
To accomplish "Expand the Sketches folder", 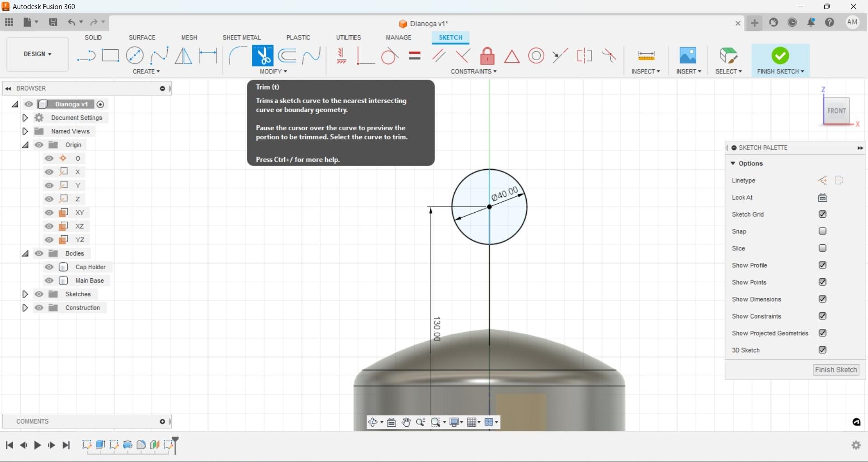I will coord(25,294).
